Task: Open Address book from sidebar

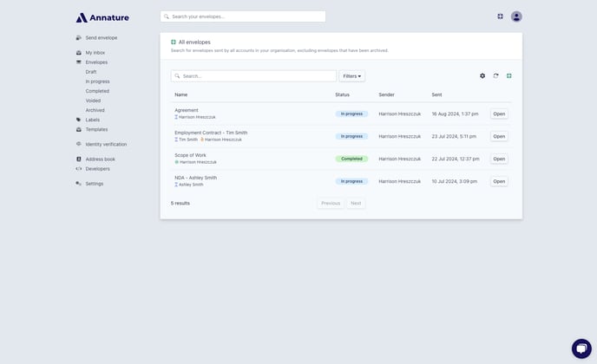Action: coord(100,159)
